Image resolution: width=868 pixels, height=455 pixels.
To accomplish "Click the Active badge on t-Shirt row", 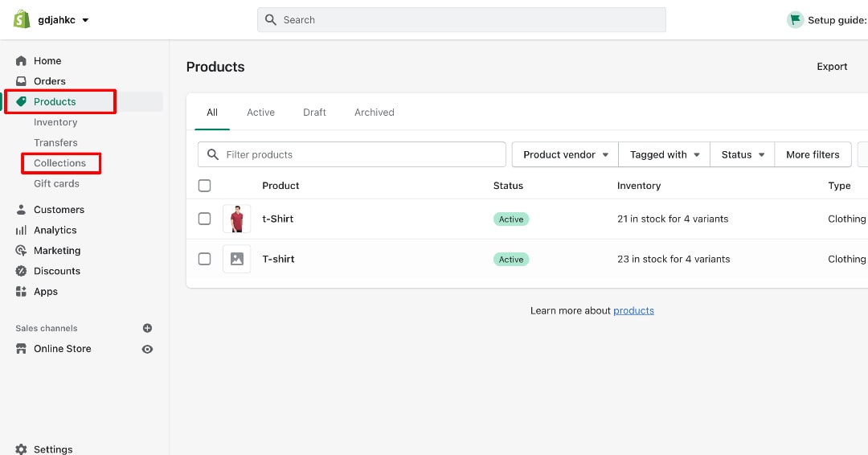I will [511, 219].
